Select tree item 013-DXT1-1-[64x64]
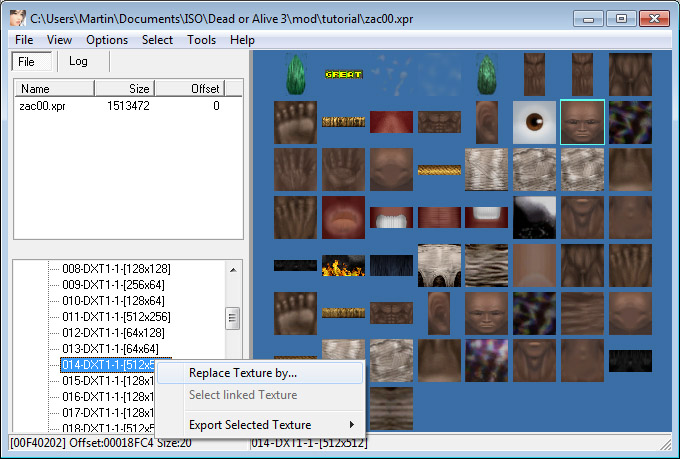This screenshot has width=680, height=459. point(110,349)
